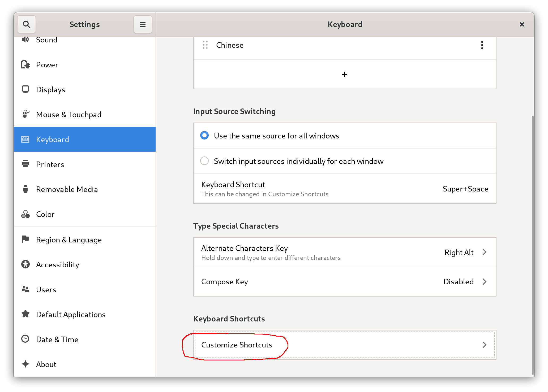Open Customize Shortcuts row arrow
This screenshot has height=392, width=548.
[x=484, y=345]
